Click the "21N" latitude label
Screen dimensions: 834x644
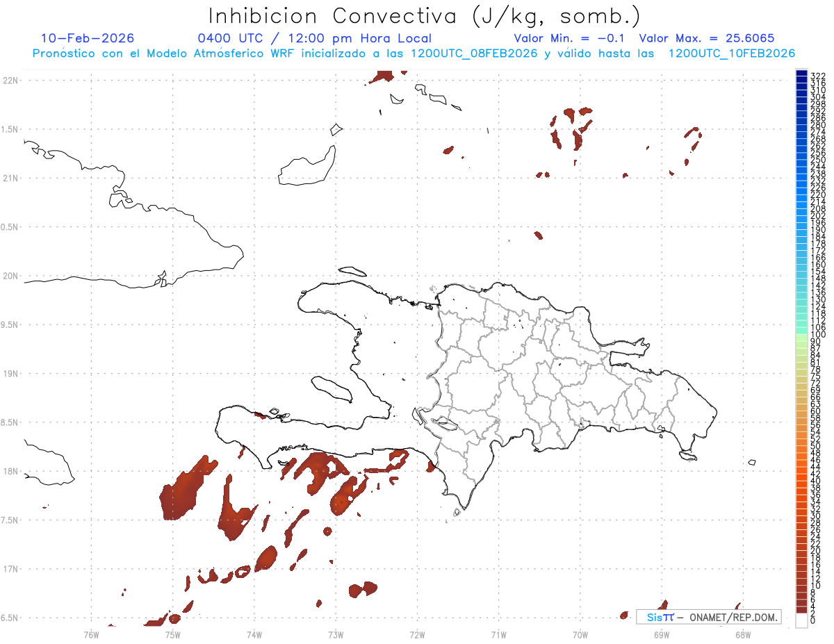(x=10, y=178)
